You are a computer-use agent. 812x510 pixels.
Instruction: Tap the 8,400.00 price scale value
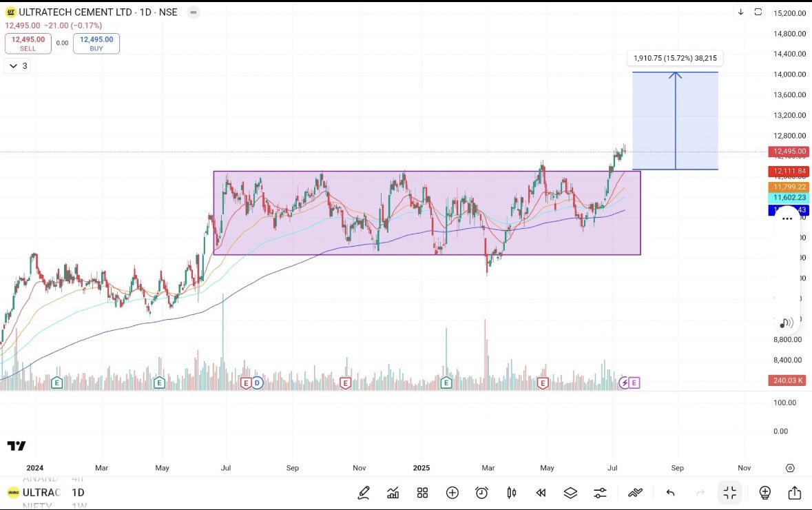pyautogui.click(x=788, y=360)
